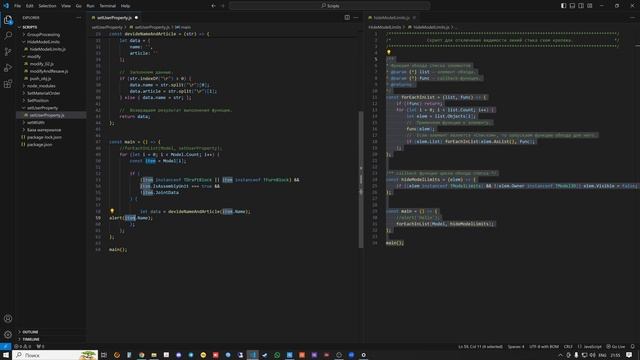Click the Windows taskbar search box
The width and height of the screenshot is (640, 360).
(x=55, y=355)
